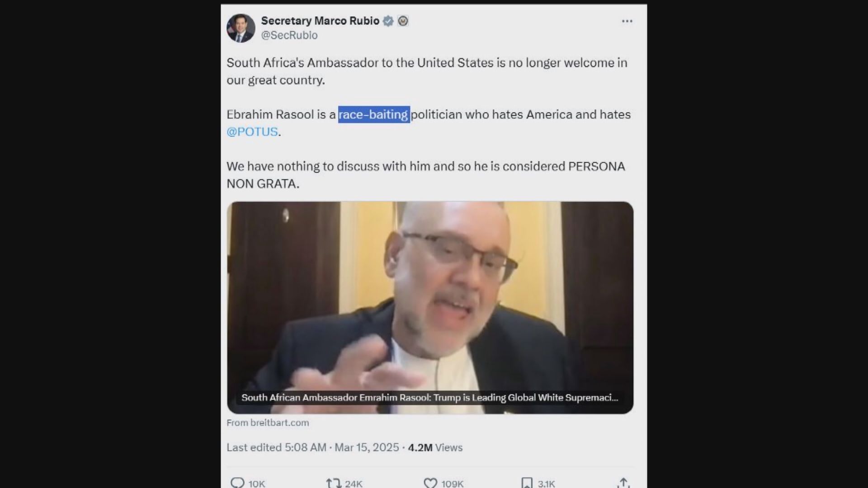
Task: Open the more options ellipsis menu
Action: (627, 21)
